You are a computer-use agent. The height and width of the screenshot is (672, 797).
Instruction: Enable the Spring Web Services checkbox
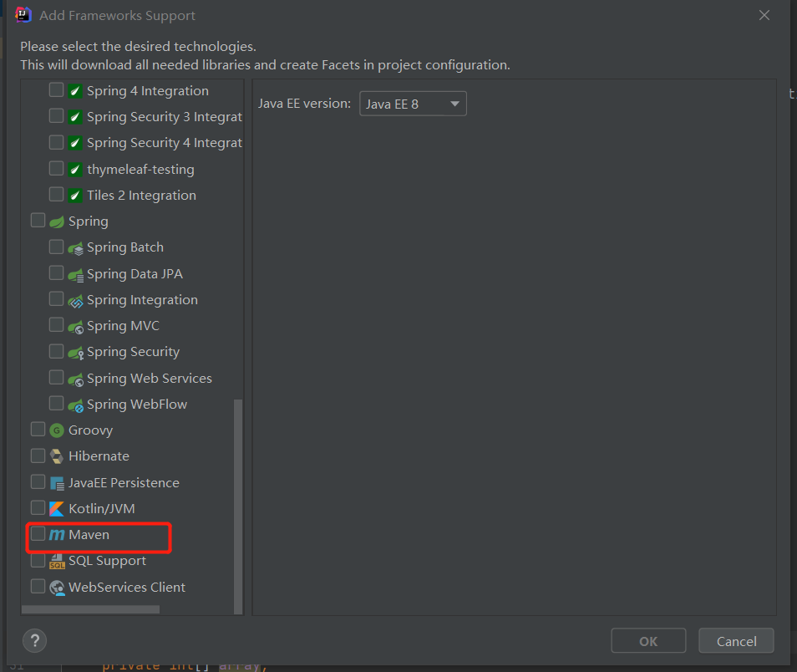pyautogui.click(x=57, y=377)
